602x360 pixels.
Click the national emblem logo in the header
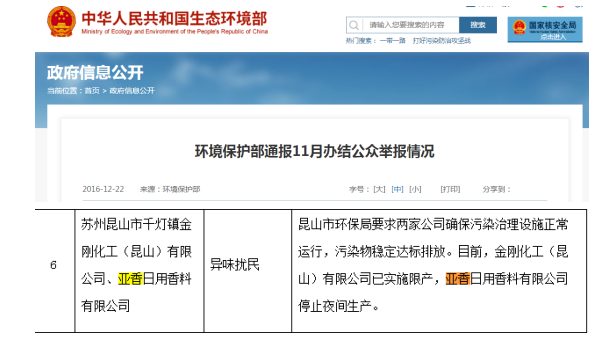61,22
